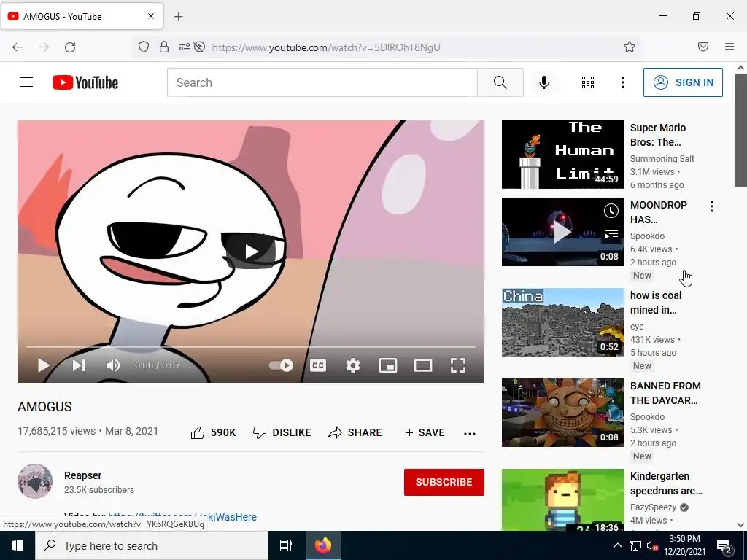
Task: Click the video progress bar
Action: [x=251, y=346]
